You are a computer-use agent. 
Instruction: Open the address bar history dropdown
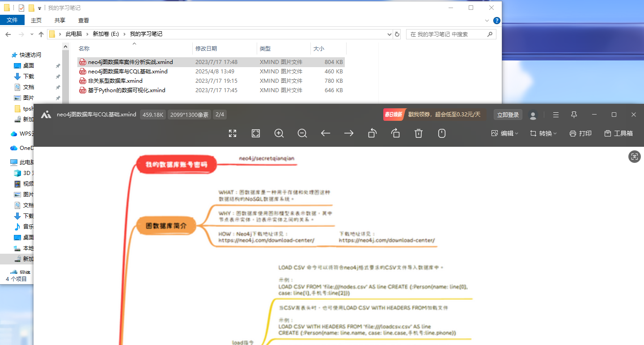coord(389,34)
